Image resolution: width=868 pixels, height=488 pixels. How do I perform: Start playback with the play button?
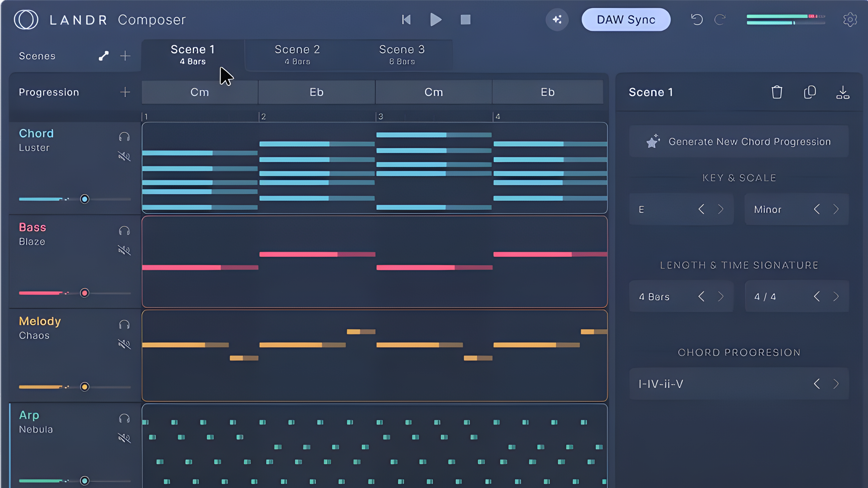click(x=436, y=19)
